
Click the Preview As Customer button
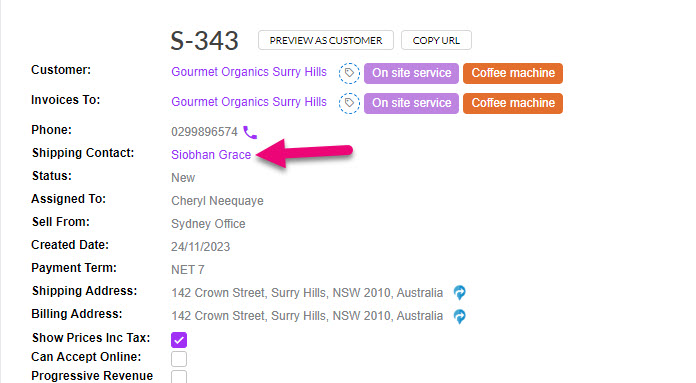point(326,40)
